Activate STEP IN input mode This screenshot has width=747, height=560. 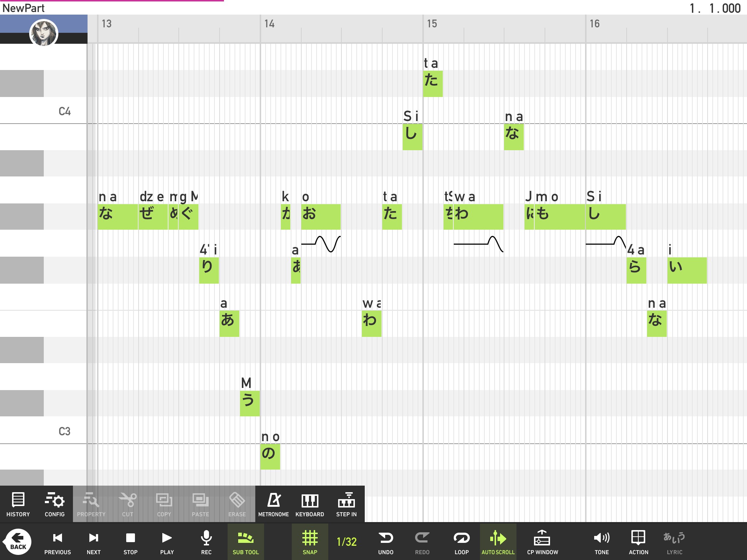(x=346, y=504)
